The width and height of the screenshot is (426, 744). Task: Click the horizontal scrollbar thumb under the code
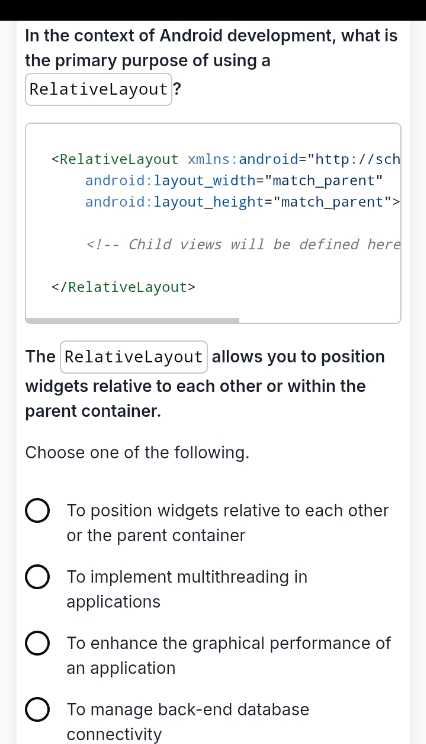132,321
